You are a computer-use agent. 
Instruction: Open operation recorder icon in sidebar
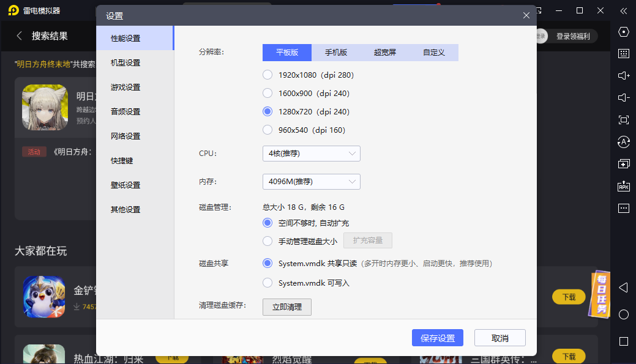[623, 142]
